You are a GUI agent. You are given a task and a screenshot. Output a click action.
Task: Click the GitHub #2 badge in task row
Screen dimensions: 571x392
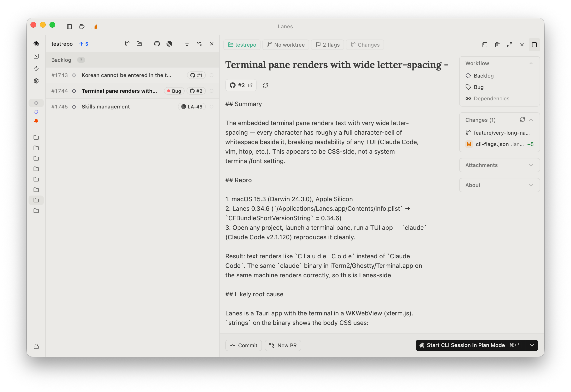pos(196,91)
